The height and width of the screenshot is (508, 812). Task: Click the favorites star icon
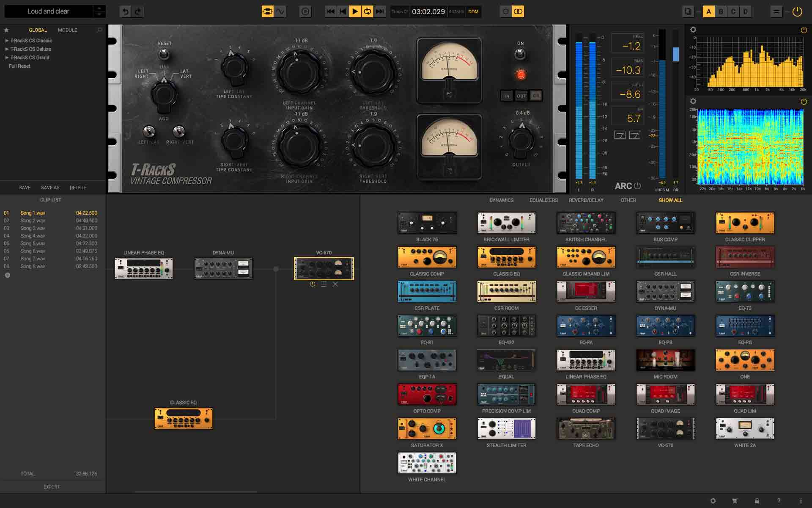pyautogui.click(x=6, y=30)
